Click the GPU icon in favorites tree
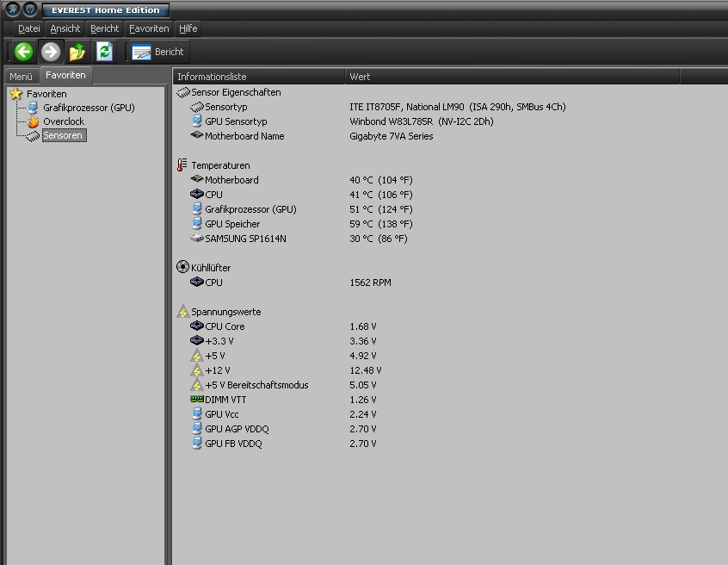Screen dimensions: 728x565 tap(33, 108)
